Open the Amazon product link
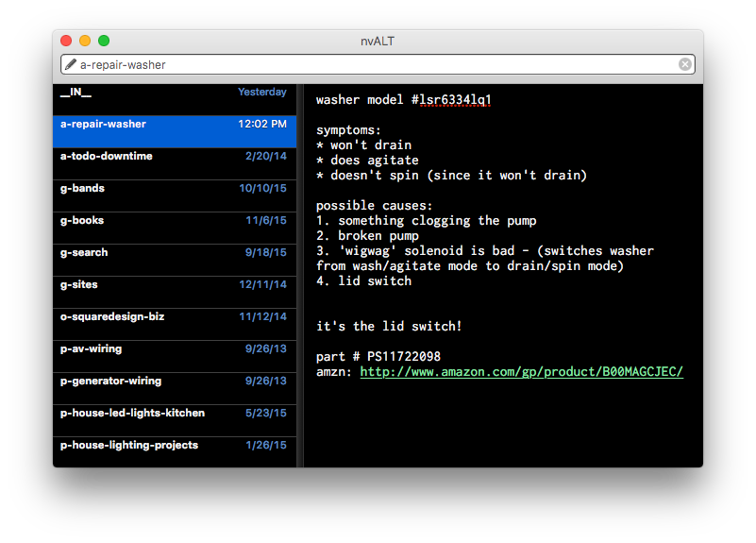Screen dimensions: 756x543 [521, 372]
